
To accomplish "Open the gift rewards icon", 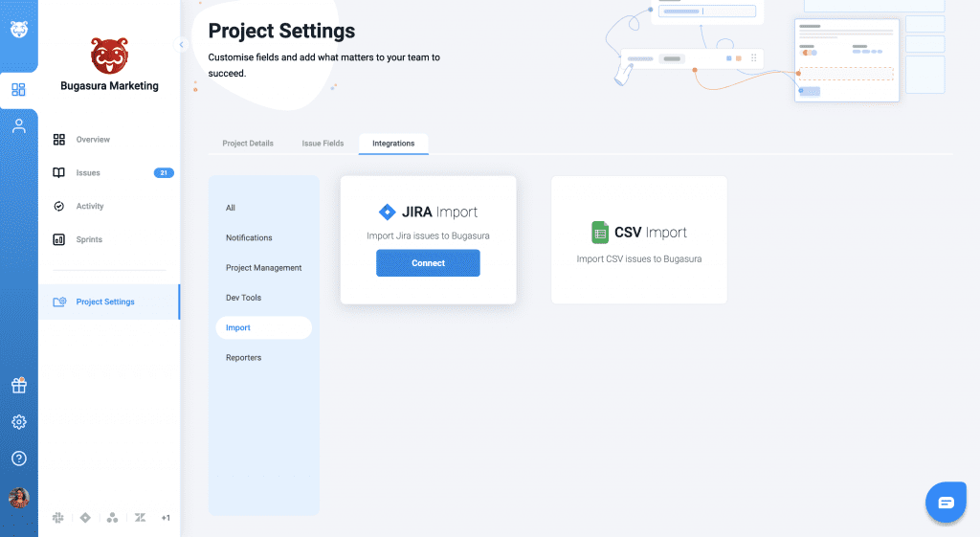I will pyautogui.click(x=19, y=385).
